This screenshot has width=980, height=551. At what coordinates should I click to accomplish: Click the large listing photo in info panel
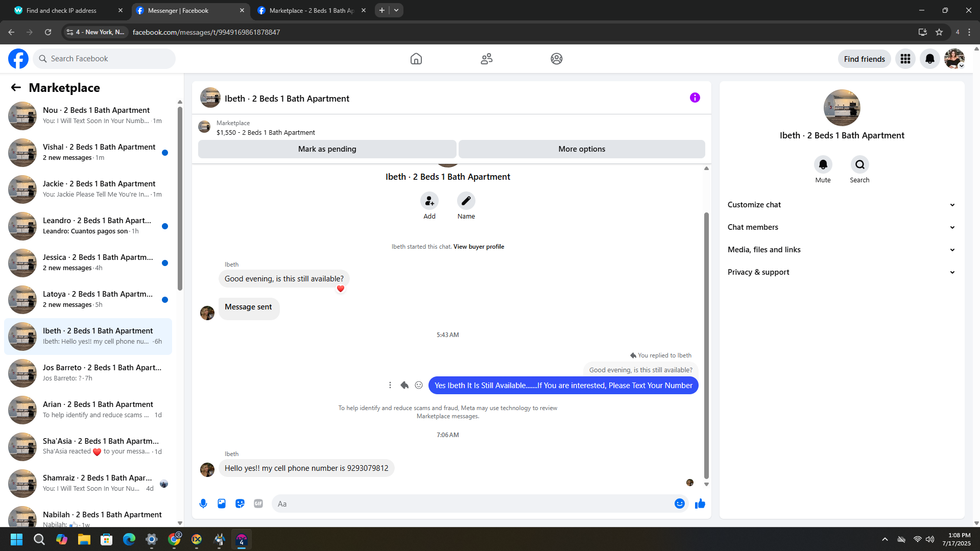point(842,108)
